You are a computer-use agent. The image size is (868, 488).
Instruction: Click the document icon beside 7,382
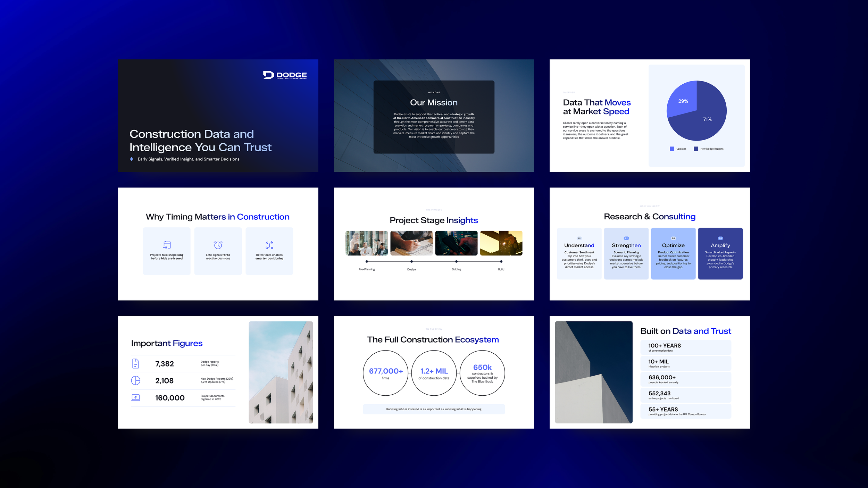136,363
